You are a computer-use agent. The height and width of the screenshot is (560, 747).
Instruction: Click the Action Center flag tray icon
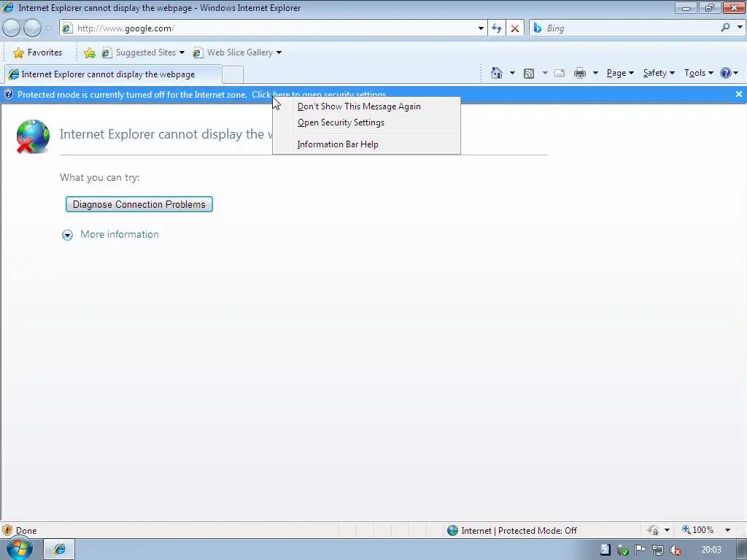tap(640, 550)
